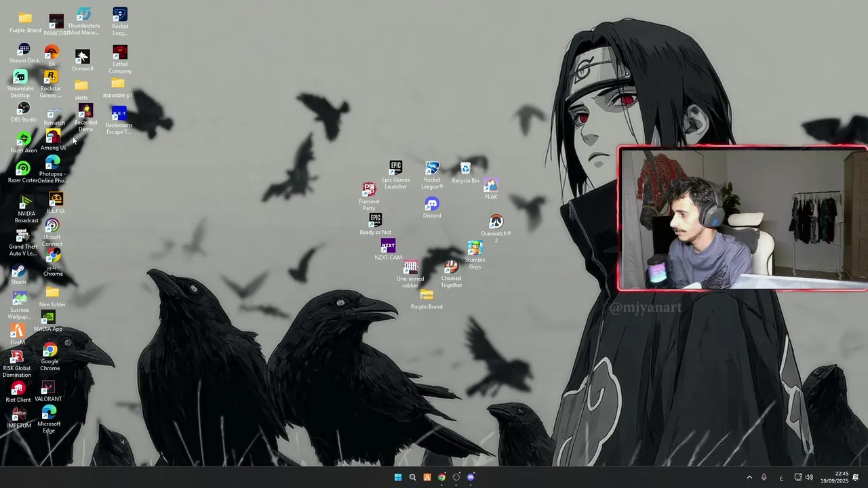The height and width of the screenshot is (488, 868).
Task: Launch Among Us from the desktop
Action: point(53,141)
